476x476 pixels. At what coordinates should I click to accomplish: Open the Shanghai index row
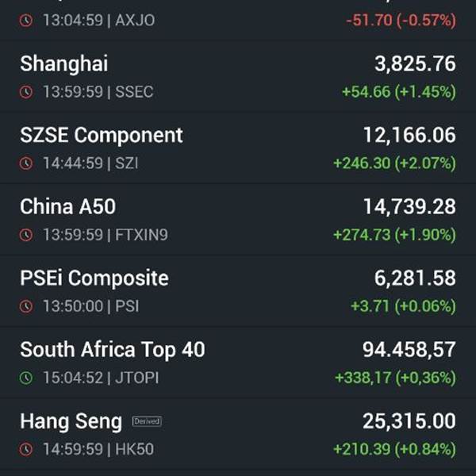coord(238,77)
